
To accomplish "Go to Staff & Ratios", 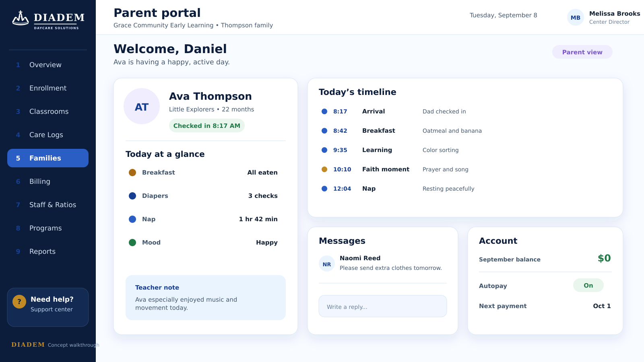I will (x=48, y=205).
